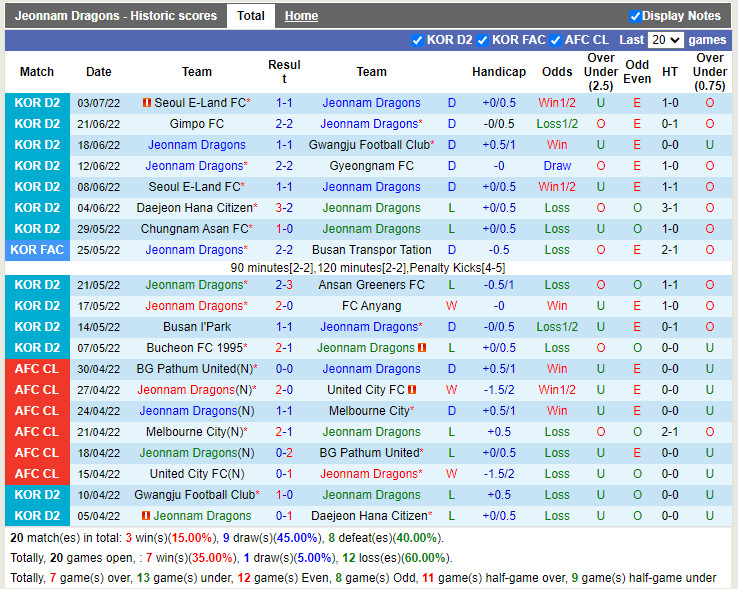Select the Total tab
The image size is (738, 589).
click(x=251, y=16)
